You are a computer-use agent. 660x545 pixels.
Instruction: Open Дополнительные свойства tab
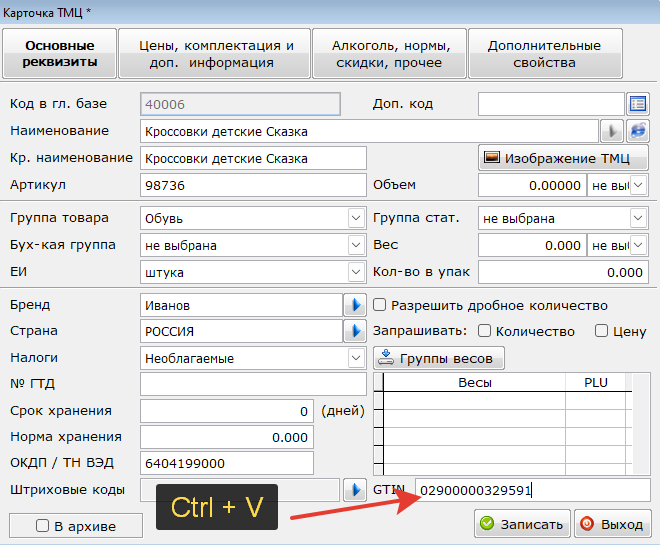tap(545, 53)
